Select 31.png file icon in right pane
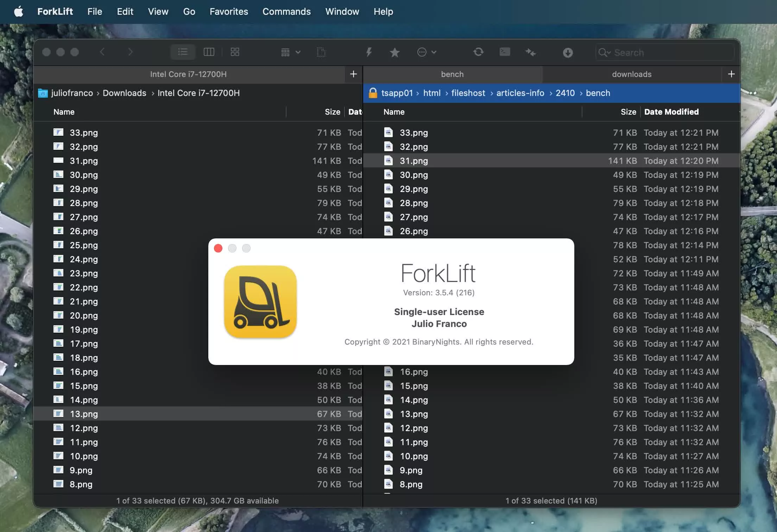 tap(388, 161)
